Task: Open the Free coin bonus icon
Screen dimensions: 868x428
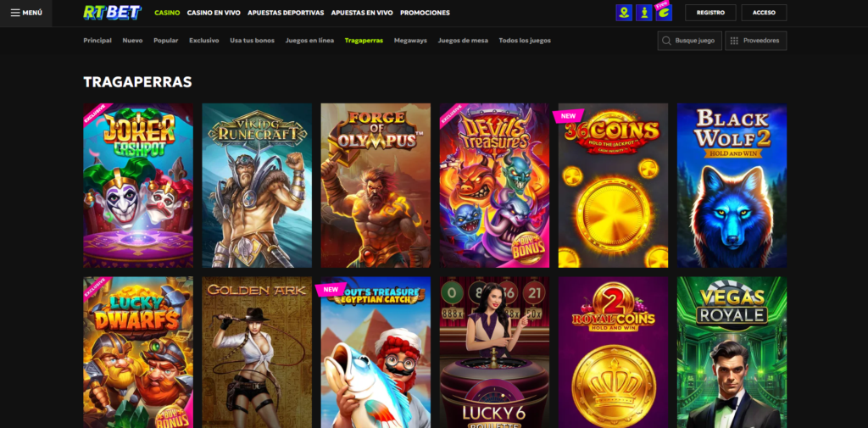Action: tap(663, 12)
